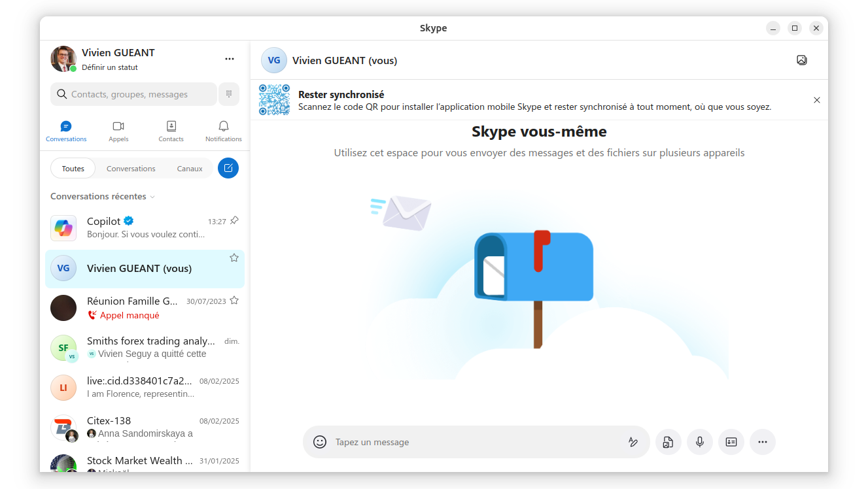
Task: Open the live:.cid.d338401c7a2 conversation
Action: 145,388
